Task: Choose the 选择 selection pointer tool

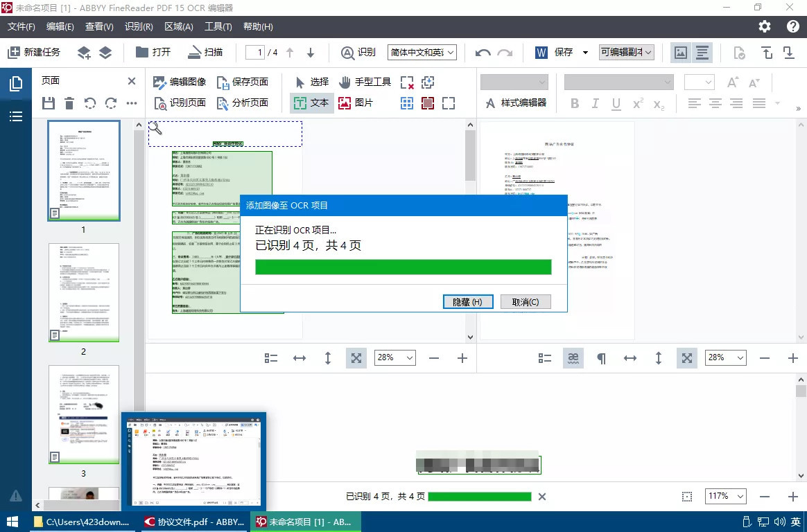Action: pyautogui.click(x=312, y=82)
